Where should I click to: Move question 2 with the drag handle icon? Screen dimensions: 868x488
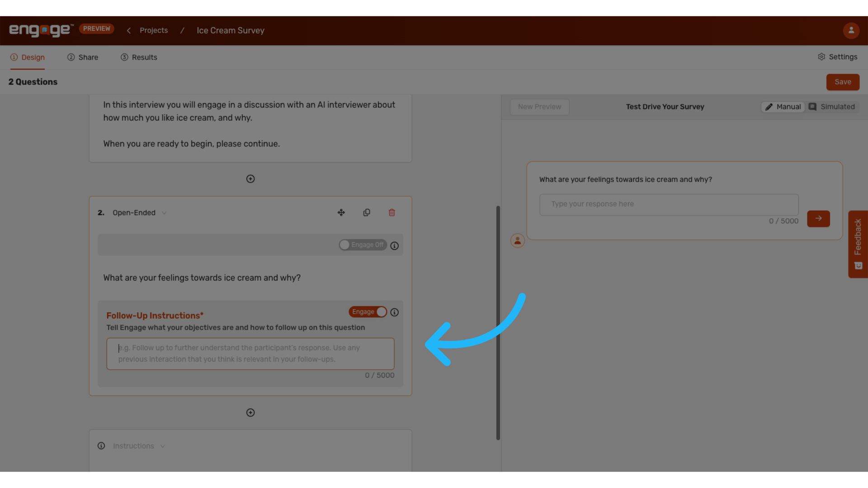click(341, 212)
